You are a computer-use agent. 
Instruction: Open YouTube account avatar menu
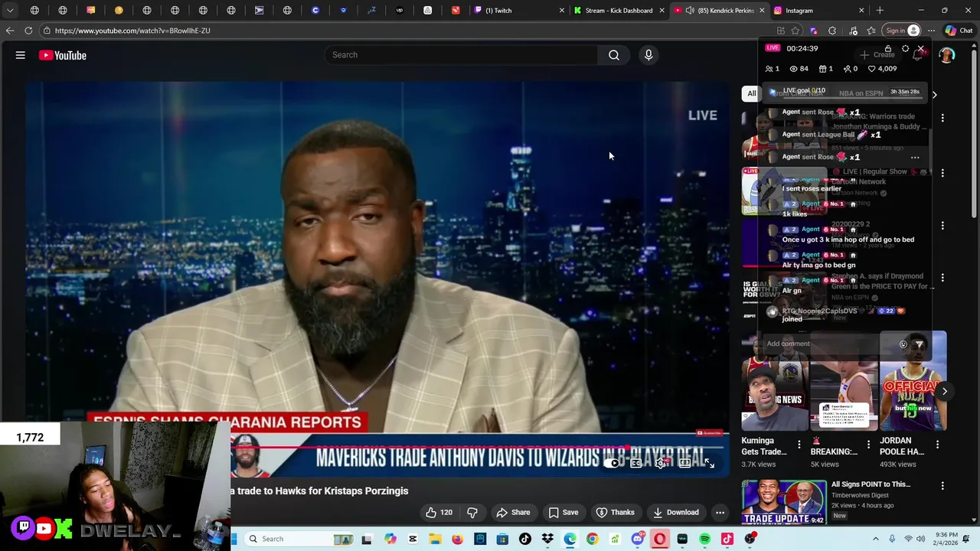coord(947,55)
